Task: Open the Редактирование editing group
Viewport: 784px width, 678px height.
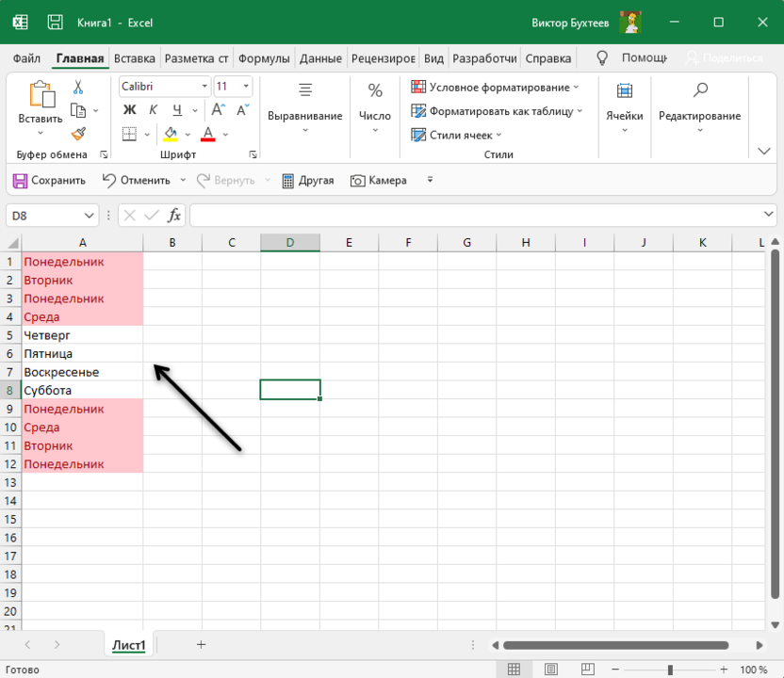Action: [699, 109]
